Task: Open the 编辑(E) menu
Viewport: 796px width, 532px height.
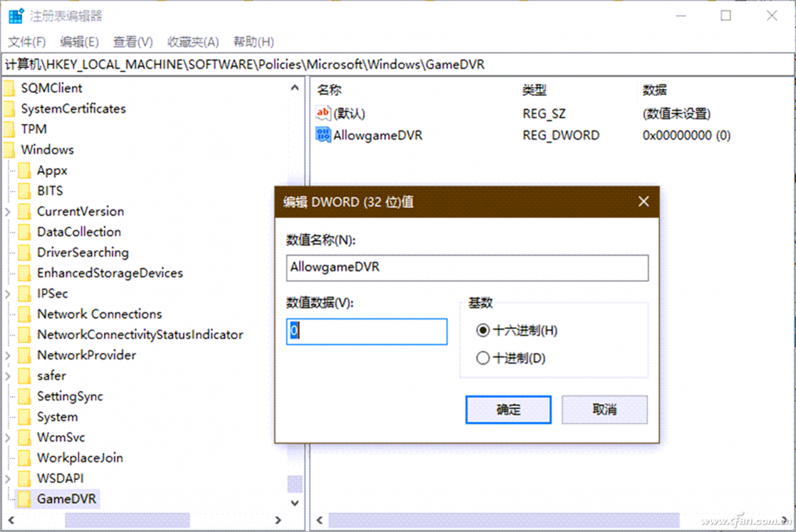Action: (79, 42)
